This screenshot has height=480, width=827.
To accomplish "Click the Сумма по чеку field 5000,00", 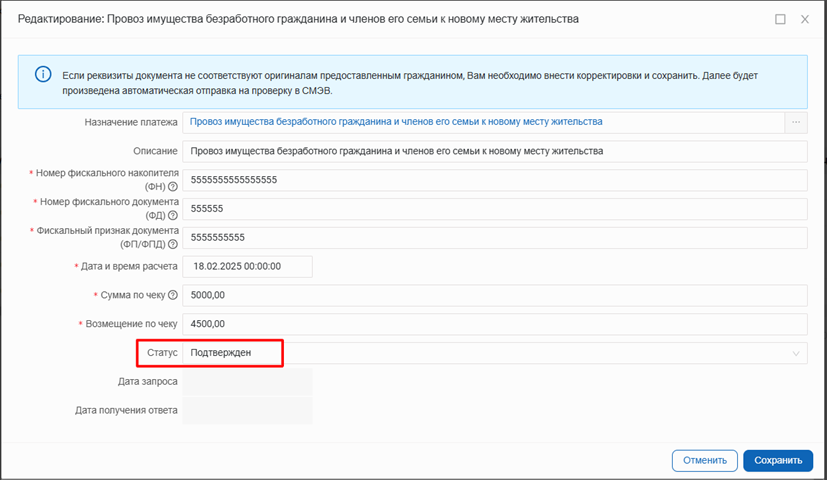I will click(x=494, y=295).
